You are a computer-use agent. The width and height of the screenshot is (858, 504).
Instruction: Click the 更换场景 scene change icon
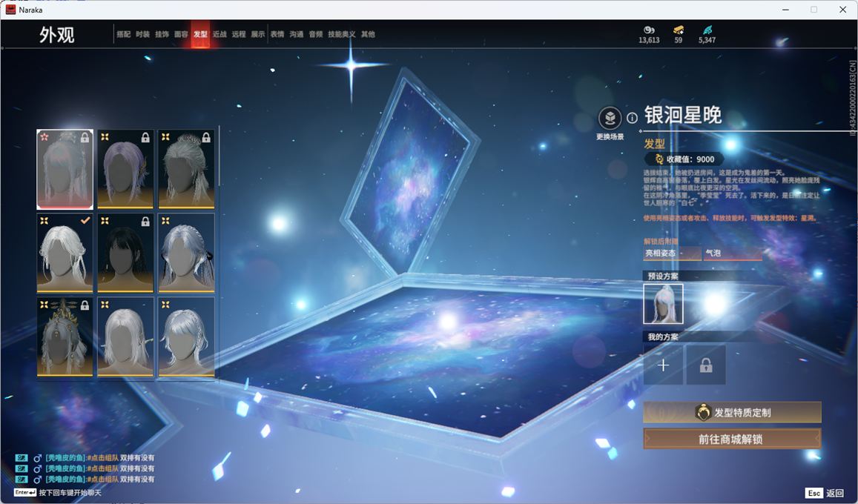pos(610,118)
